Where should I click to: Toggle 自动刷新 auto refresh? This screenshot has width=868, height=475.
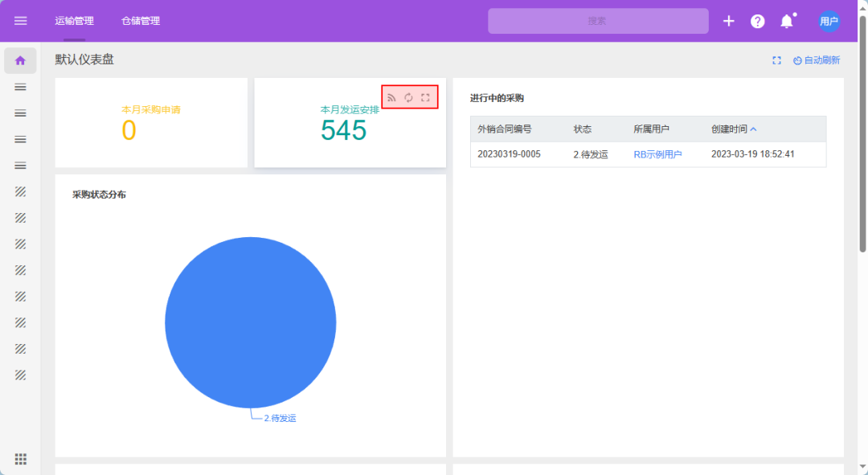click(816, 60)
